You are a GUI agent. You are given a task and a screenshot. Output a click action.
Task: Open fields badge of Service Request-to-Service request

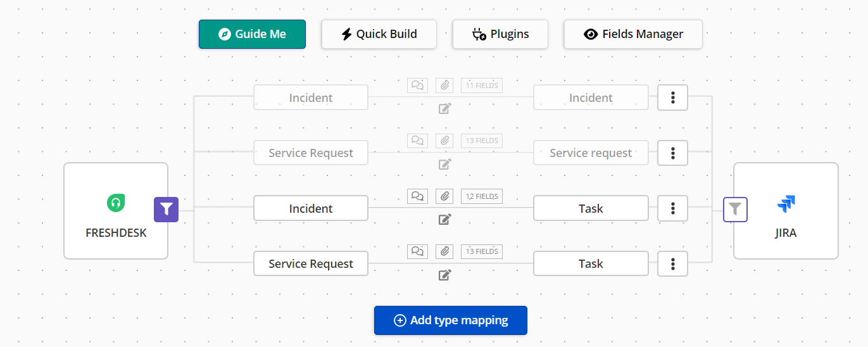pos(482,141)
